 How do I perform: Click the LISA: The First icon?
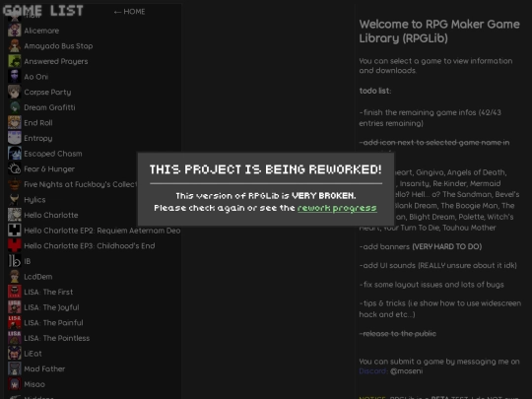(14, 292)
